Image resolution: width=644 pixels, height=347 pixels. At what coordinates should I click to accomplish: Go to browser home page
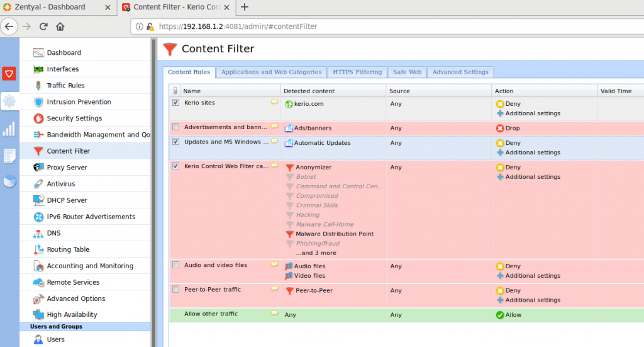60,26
